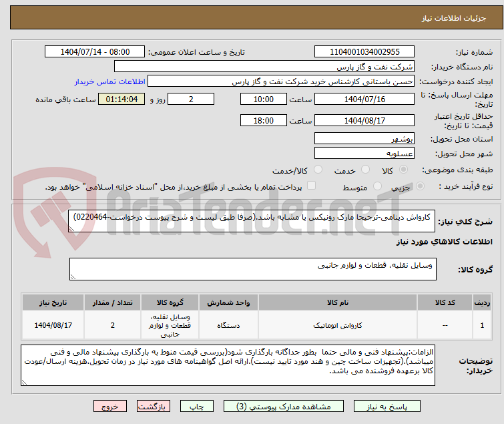Open اطلاعات تماس خریدار contact link
Image resolution: width=504 pixels, height=424 pixels.
(x=110, y=81)
